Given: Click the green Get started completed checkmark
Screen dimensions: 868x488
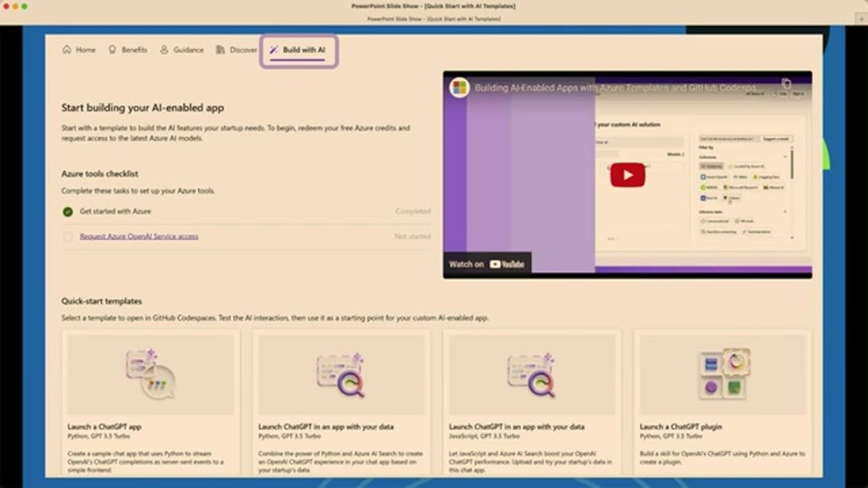Looking at the screenshot, I should point(68,212).
